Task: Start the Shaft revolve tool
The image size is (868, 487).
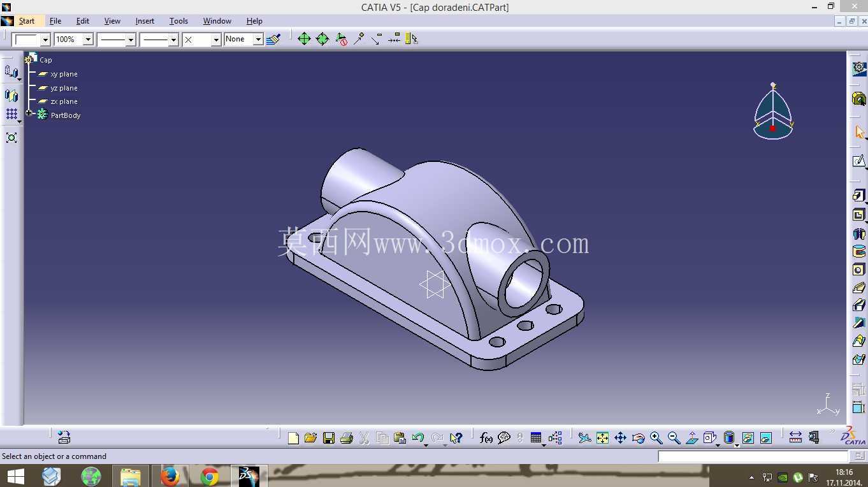Action: (x=858, y=233)
